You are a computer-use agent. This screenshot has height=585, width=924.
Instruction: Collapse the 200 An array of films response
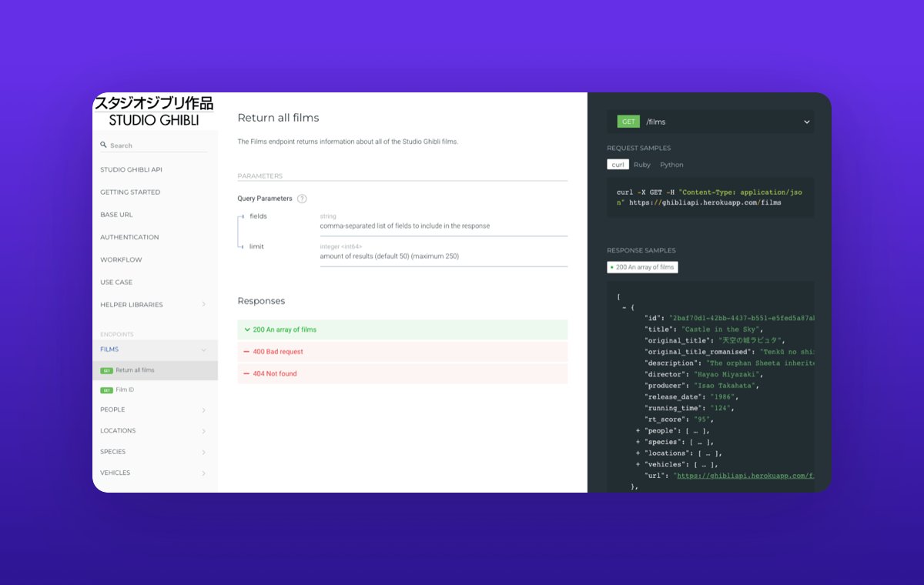click(x=402, y=329)
